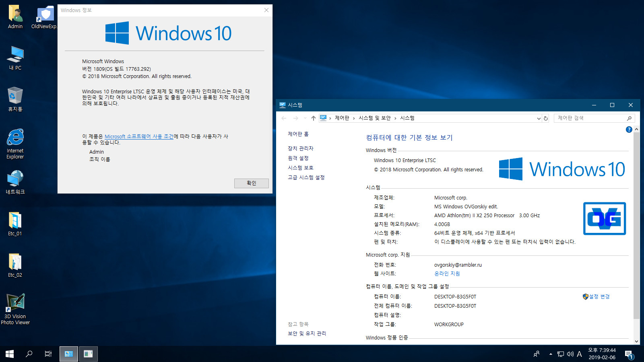The height and width of the screenshot is (362, 644).
Task: Open 시스템 보호 from sidebar
Action: [301, 168]
